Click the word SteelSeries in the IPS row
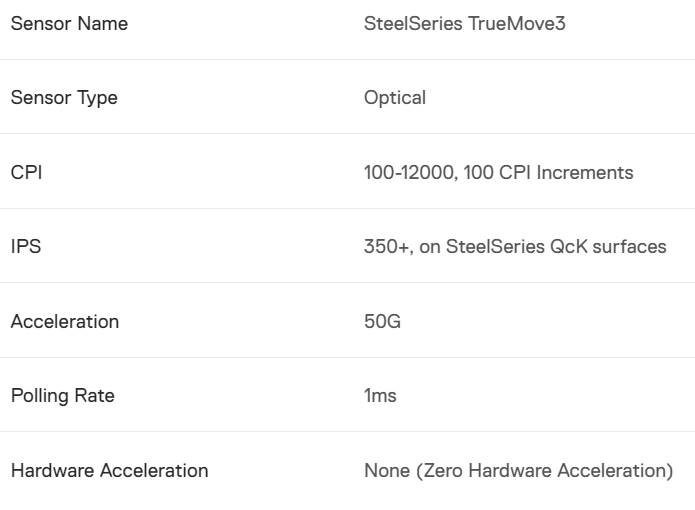Screen dimensions: 695x510 coord(495,246)
